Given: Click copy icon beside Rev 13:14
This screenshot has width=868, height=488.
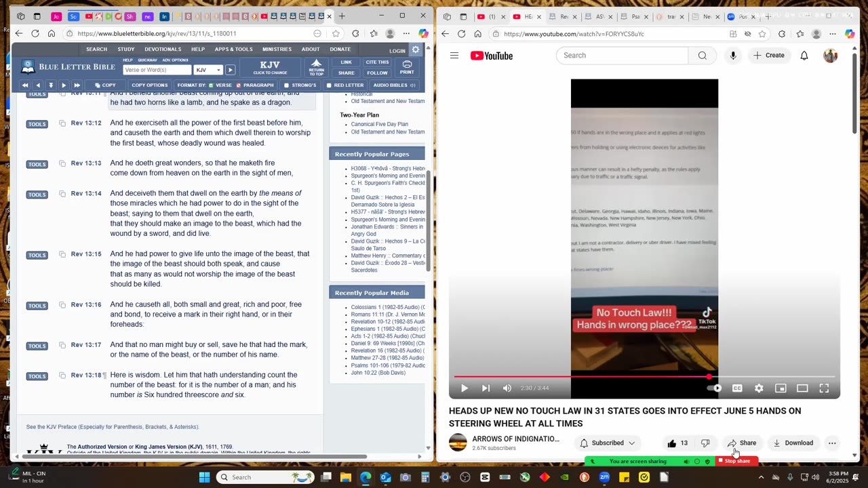Looking at the screenshot, I should tap(62, 194).
